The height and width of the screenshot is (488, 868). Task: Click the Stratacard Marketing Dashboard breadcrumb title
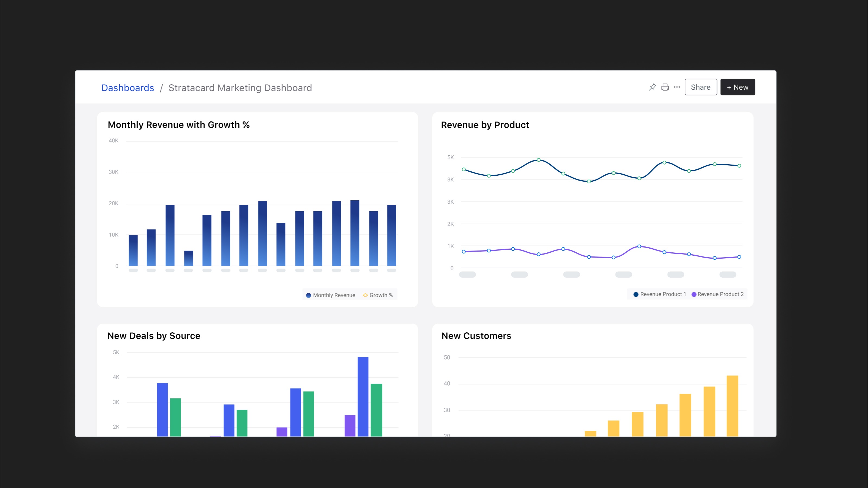240,88
